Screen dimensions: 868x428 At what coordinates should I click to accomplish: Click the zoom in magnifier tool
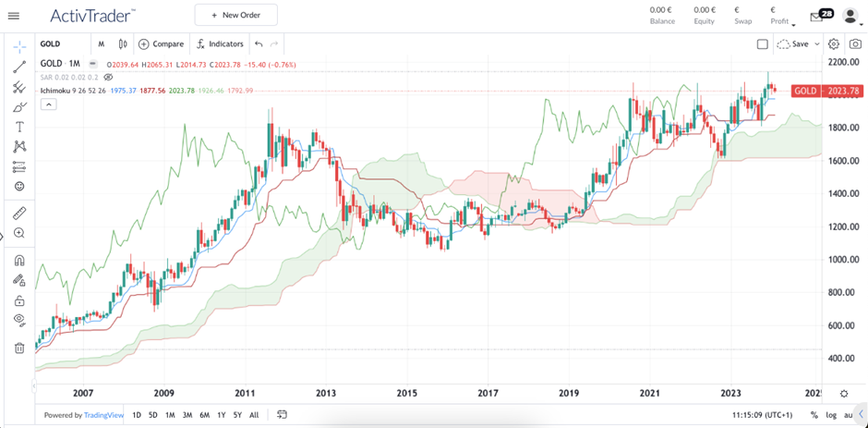18,233
